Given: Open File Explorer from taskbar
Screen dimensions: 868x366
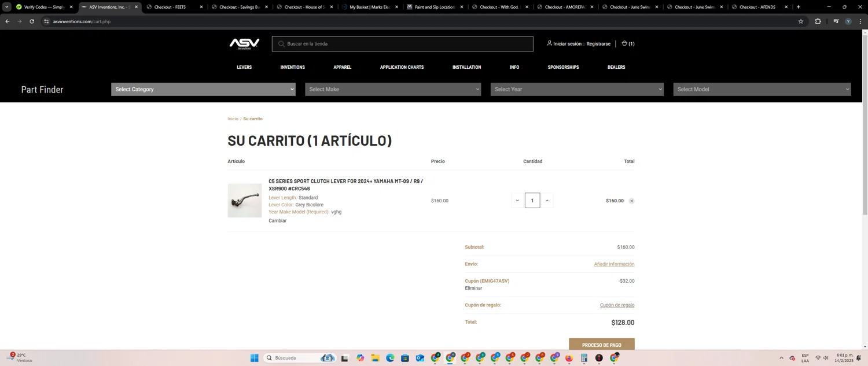Looking at the screenshot, I should (x=375, y=358).
